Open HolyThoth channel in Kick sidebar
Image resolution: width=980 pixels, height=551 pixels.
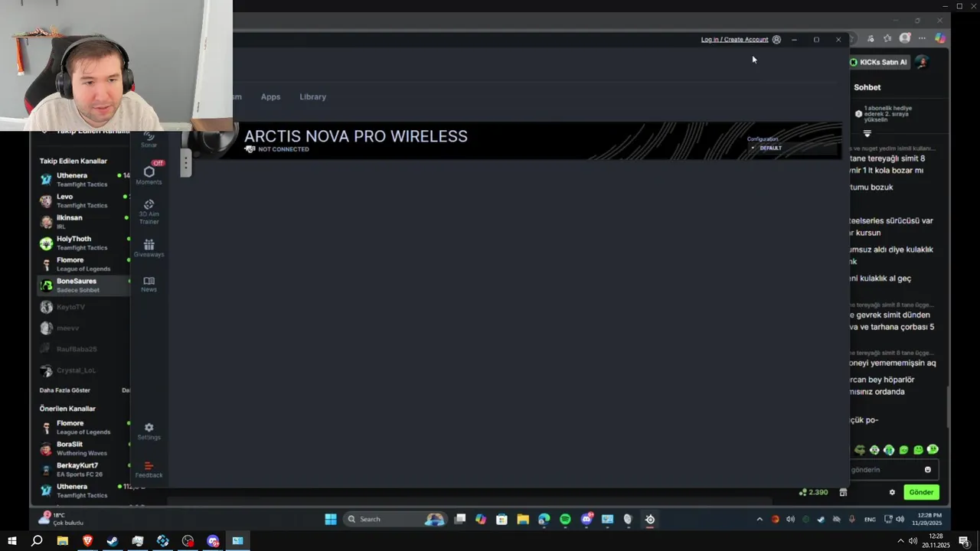[84, 243]
